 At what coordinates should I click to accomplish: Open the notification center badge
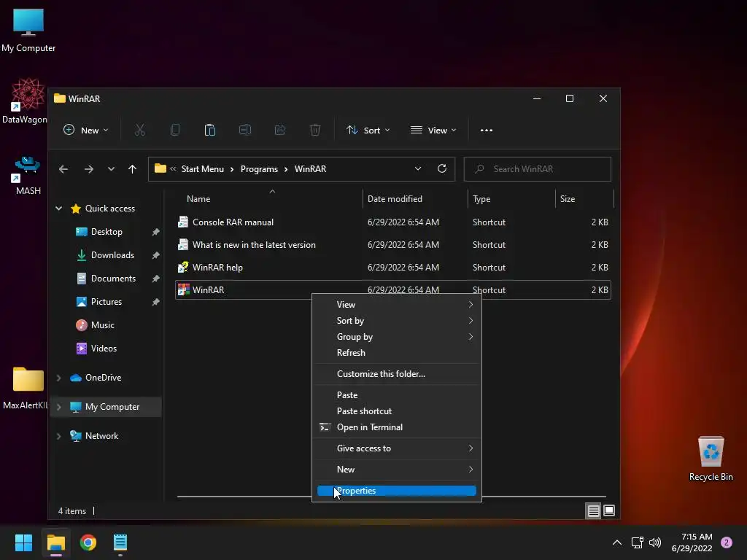pos(727,542)
